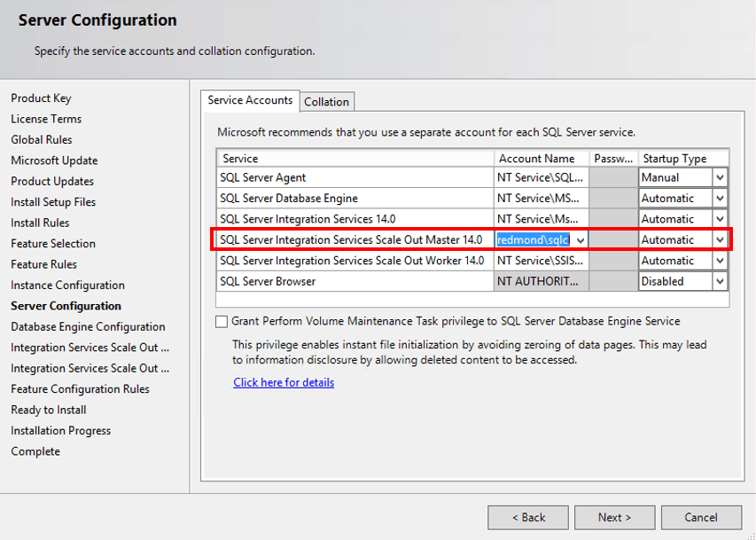This screenshot has width=756, height=540.
Task: Click Global Rules step in sidebar
Action: point(42,140)
